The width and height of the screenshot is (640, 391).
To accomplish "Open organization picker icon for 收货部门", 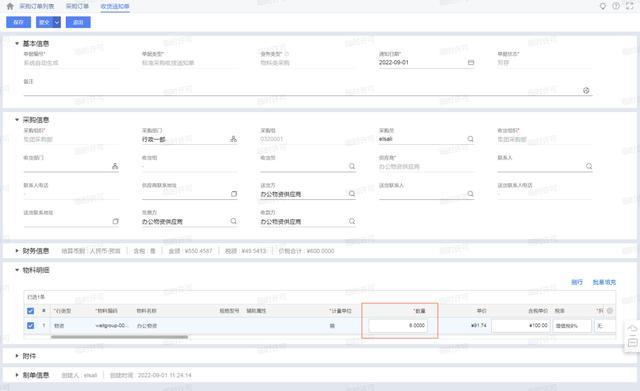I will coord(115,166).
